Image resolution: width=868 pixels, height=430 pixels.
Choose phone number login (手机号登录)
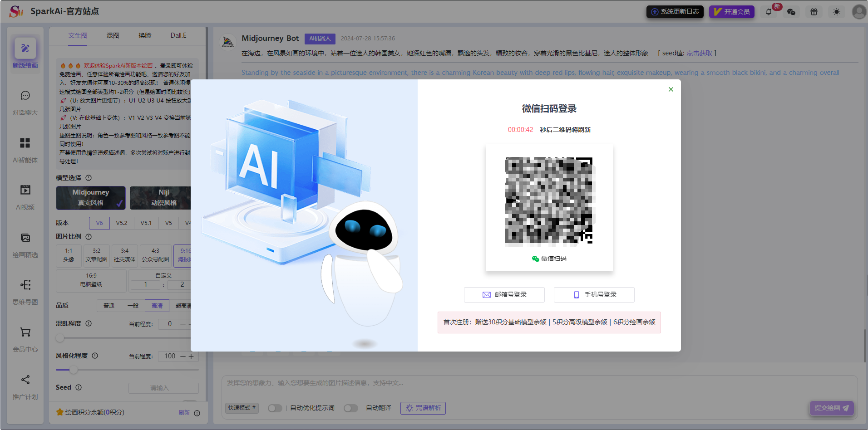(594, 295)
